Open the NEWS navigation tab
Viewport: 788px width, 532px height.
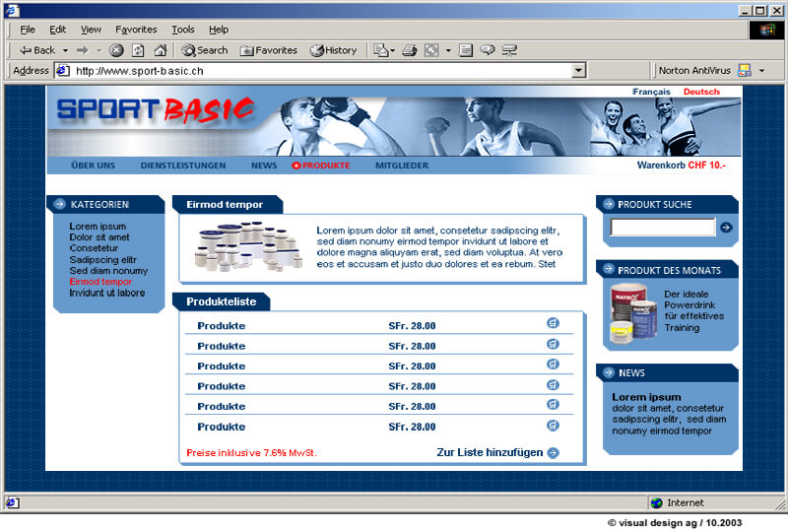264,166
